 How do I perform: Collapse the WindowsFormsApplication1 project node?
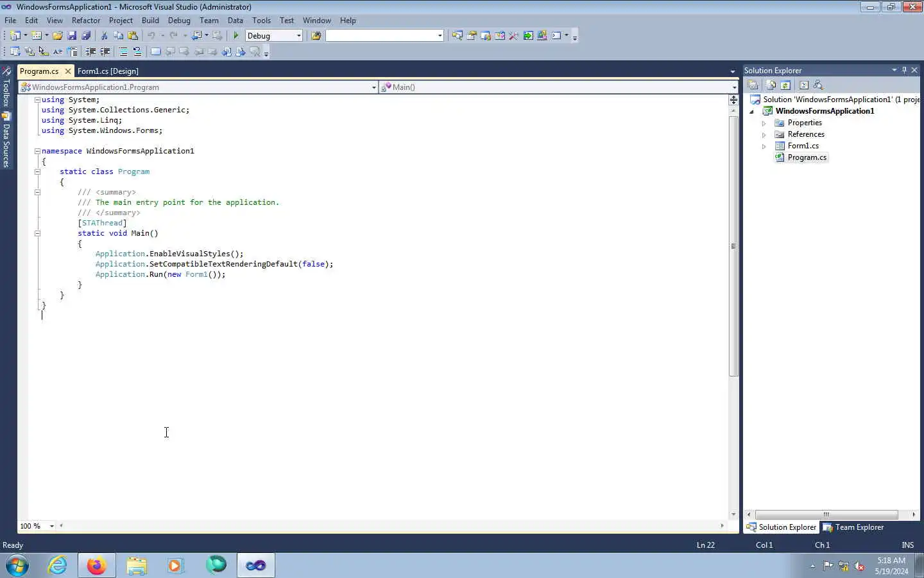pyautogui.click(x=752, y=112)
